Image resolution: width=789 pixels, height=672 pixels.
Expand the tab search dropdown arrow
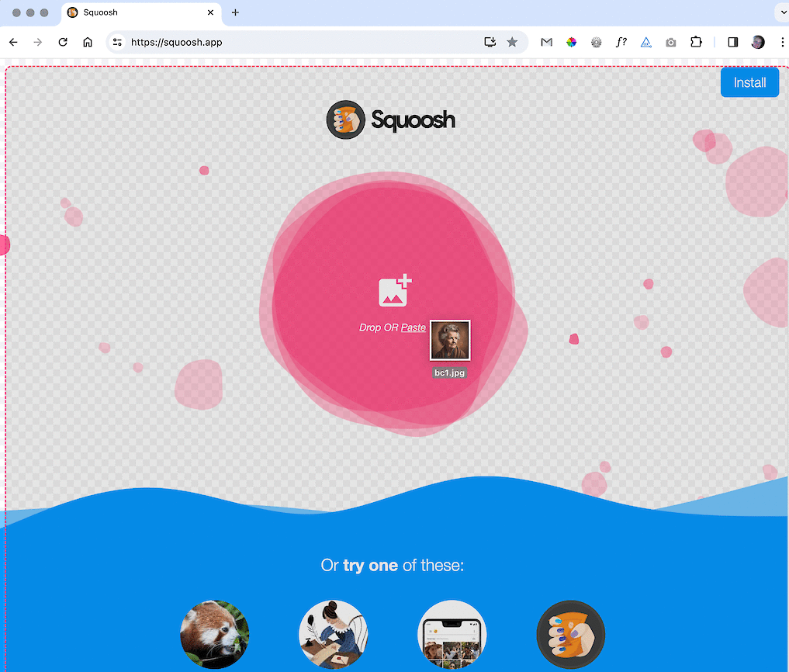(x=780, y=12)
